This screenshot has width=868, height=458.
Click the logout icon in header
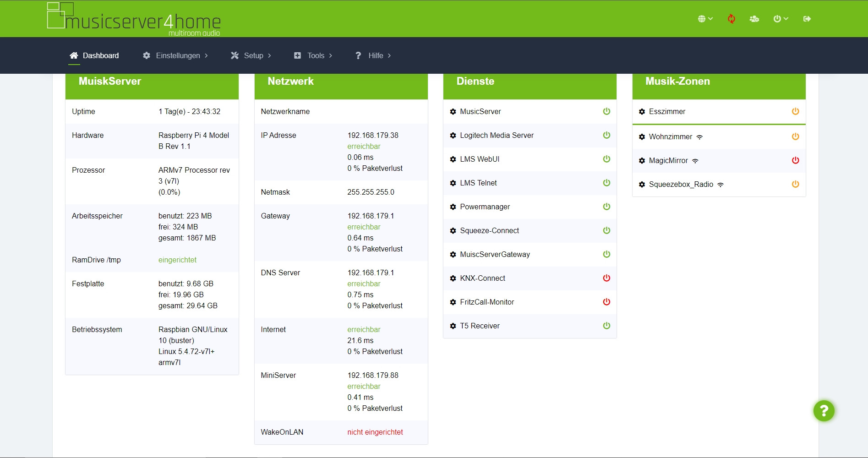pos(807,19)
